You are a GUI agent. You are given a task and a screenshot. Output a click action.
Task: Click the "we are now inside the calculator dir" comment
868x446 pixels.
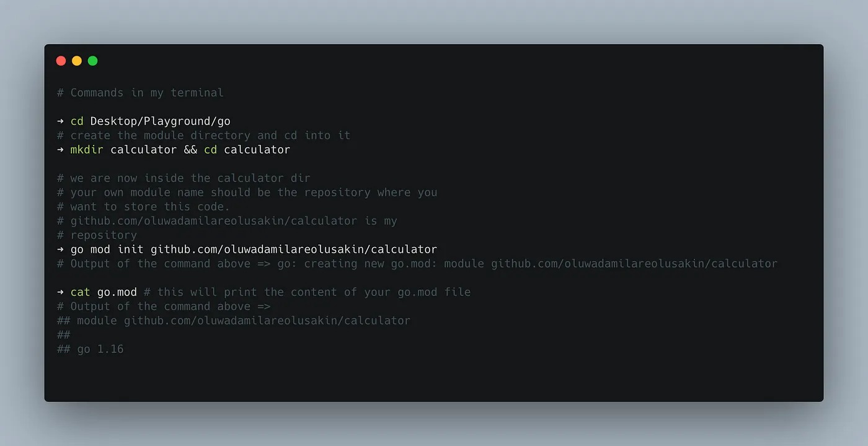[184, 178]
